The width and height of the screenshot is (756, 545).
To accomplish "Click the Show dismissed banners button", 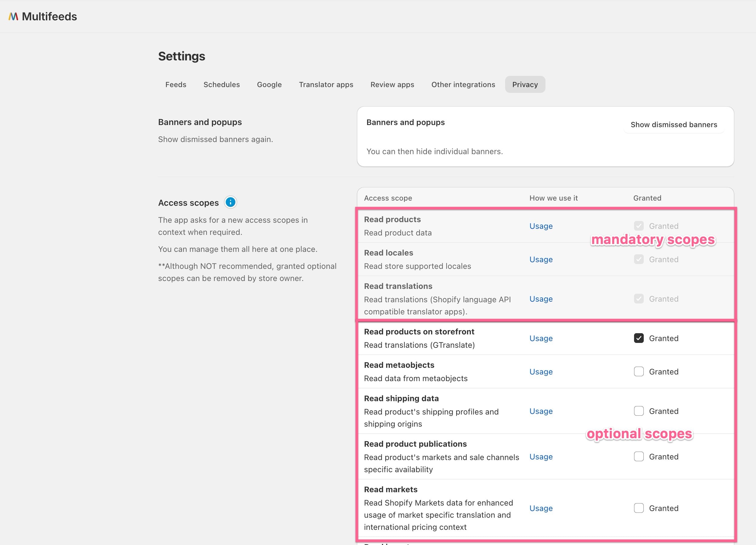I will coord(674,125).
